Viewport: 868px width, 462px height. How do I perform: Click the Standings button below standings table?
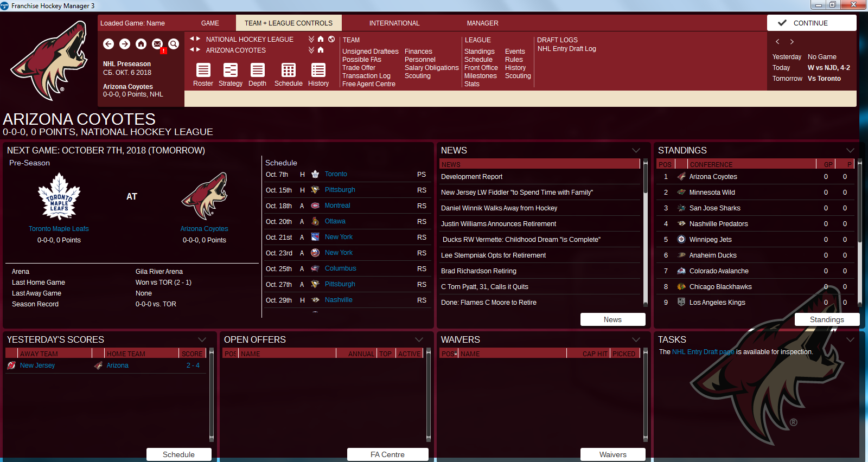827,319
